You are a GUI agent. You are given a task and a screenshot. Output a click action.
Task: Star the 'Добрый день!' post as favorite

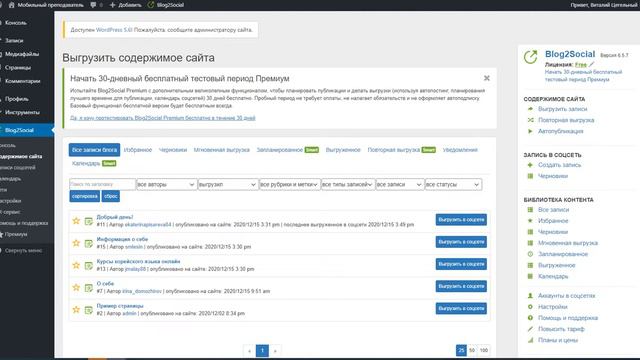pyautogui.click(x=76, y=221)
